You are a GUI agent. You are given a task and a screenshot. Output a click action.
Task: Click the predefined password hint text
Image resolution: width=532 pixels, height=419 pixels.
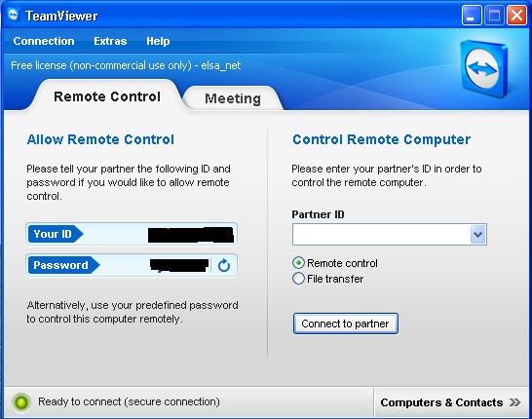click(x=133, y=312)
